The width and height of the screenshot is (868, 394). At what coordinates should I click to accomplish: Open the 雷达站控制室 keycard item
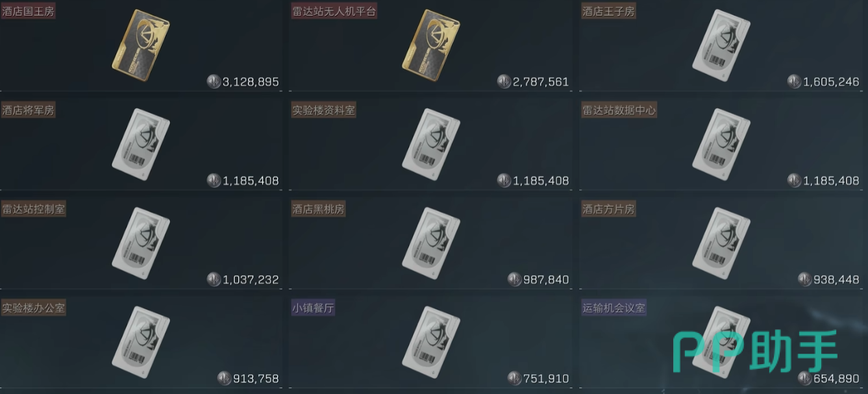(x=142, y=242)
